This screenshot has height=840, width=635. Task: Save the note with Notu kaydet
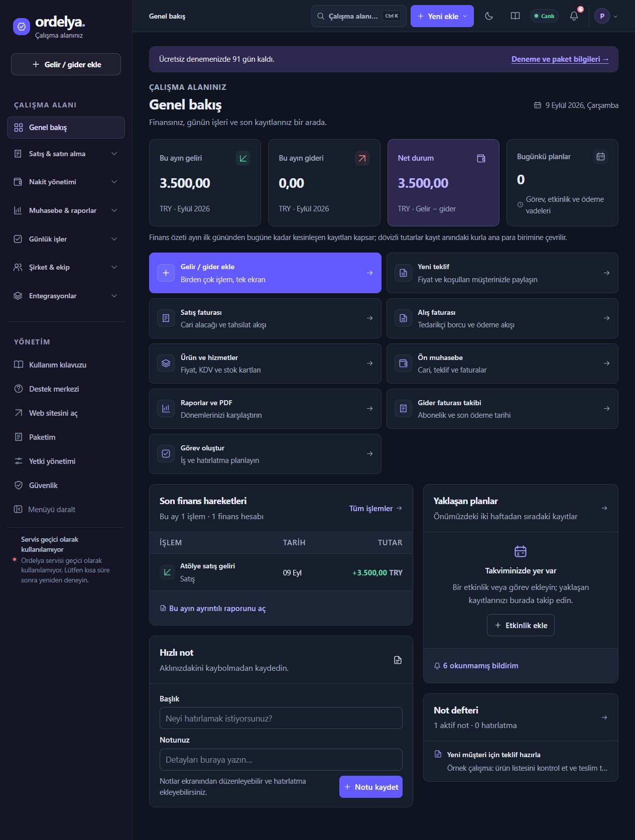[x=371, y=787]
